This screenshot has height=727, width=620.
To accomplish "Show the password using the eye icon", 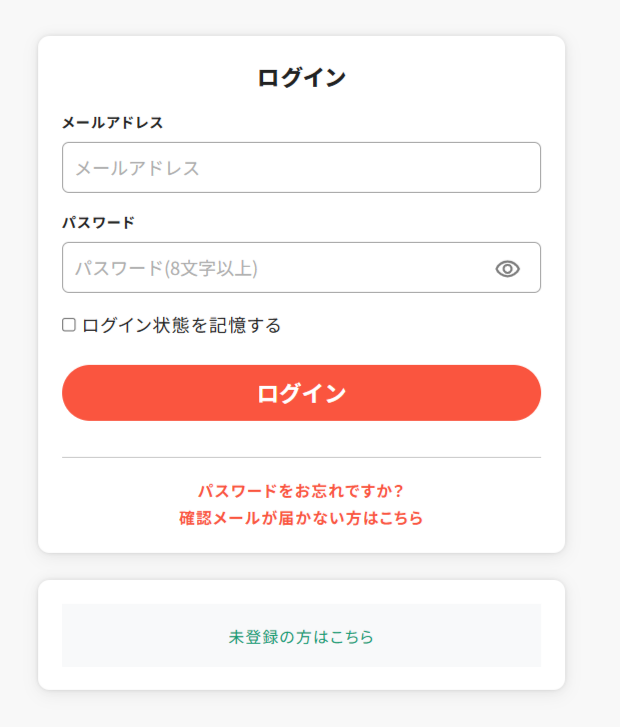I will 508,268.
